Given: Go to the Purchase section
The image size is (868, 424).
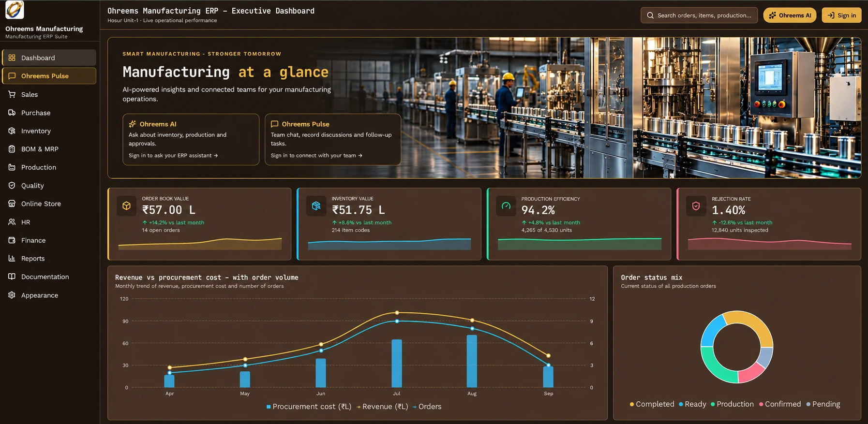Looking at the screenshot, I should point(49,113).
